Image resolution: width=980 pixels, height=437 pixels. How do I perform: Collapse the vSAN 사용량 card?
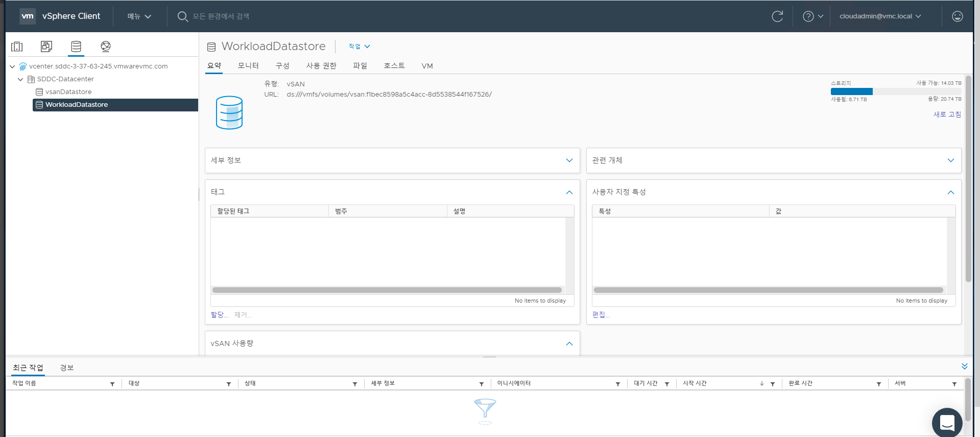(x=569, y=344)
